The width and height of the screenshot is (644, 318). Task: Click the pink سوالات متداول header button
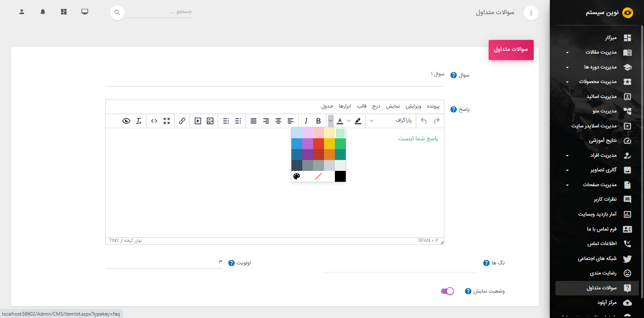pos(511,50)
